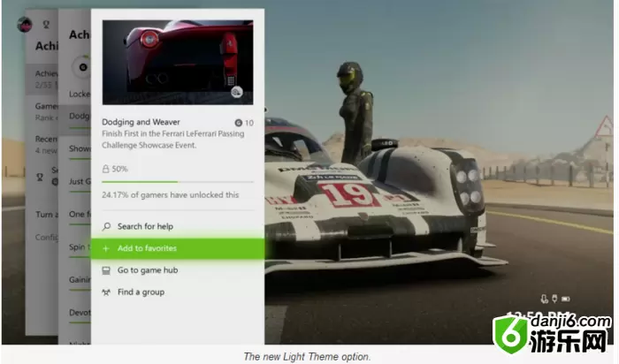Screen dimensions: 619x364
Task: Click the Dodging and Weaver title
Action: (x=141, y=122)
